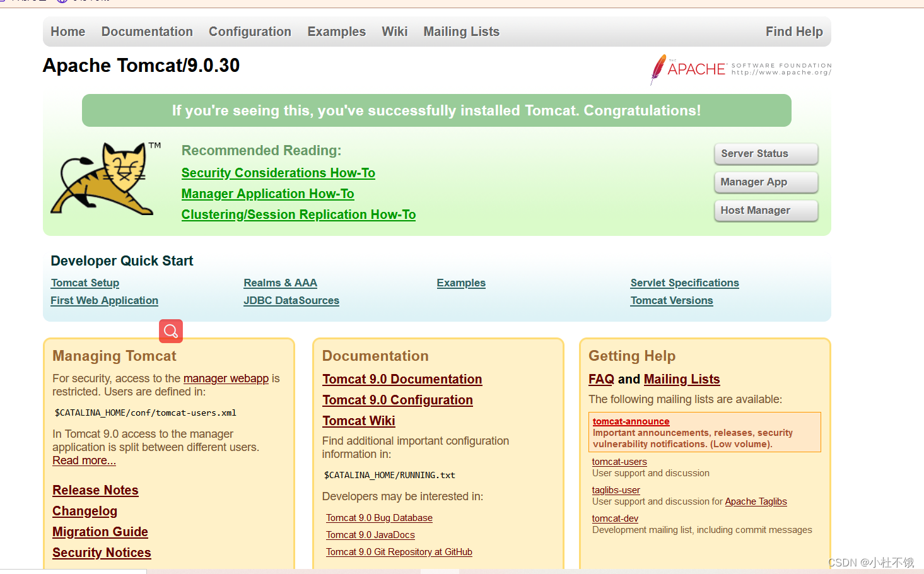Click the green Congratulations banner message

pos(436,110)
